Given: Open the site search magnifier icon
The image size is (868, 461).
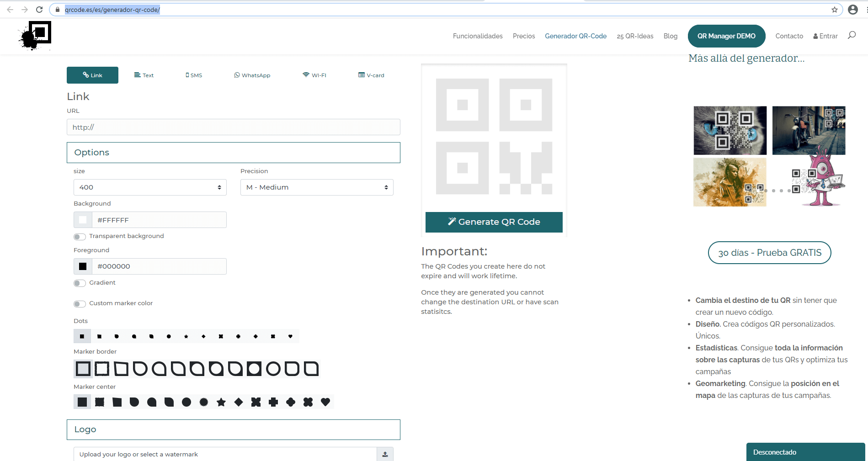Looking at the screenshot, I should click(x=852, y=35).
